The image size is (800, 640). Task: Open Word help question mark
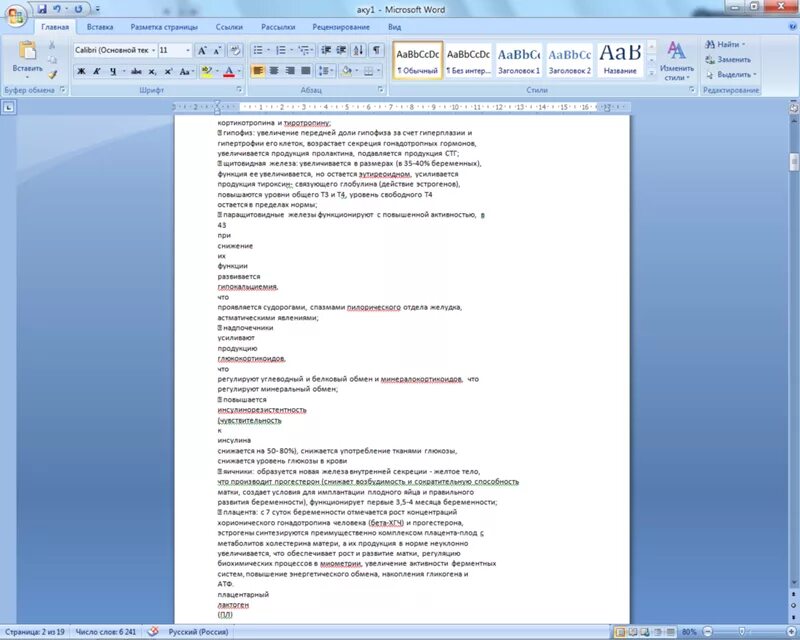[x=793, y=27]
